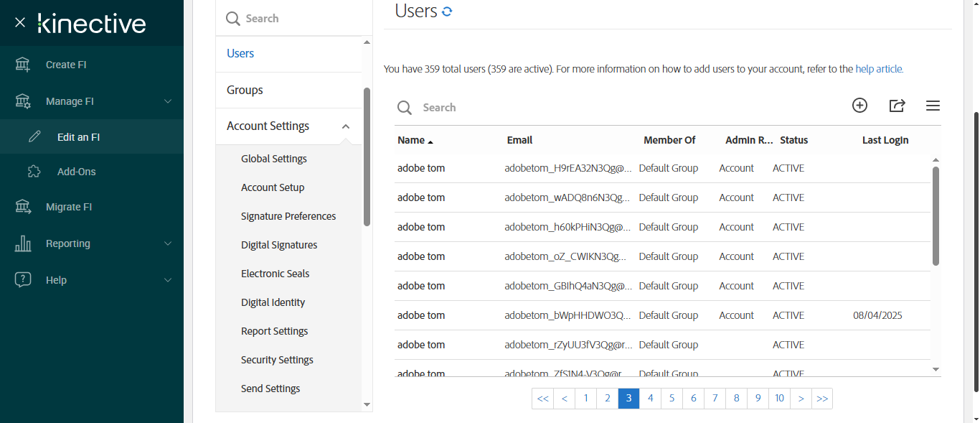Click the refresh icon beside Users heading
This screenshot has height=423, width=980.
coord(447,11)
